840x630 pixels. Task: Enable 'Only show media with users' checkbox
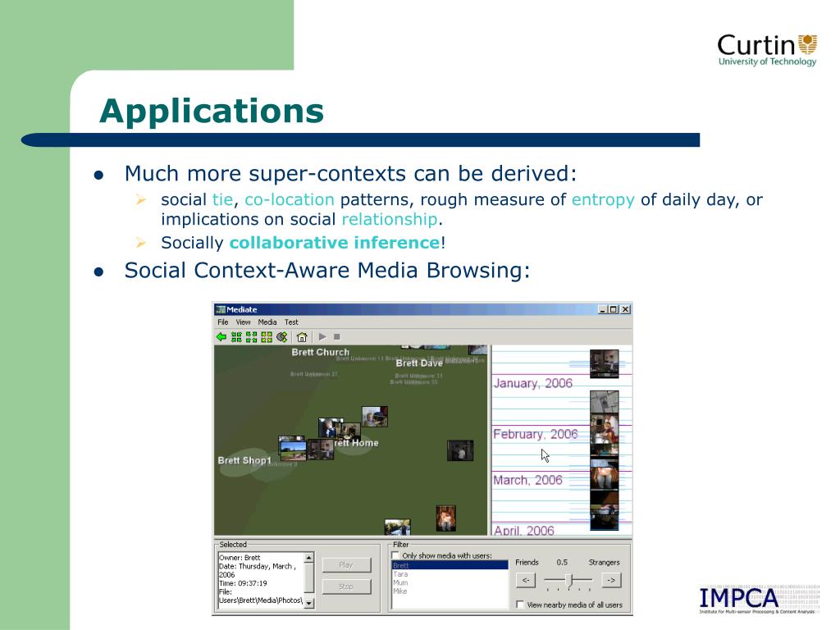[395, 555]
